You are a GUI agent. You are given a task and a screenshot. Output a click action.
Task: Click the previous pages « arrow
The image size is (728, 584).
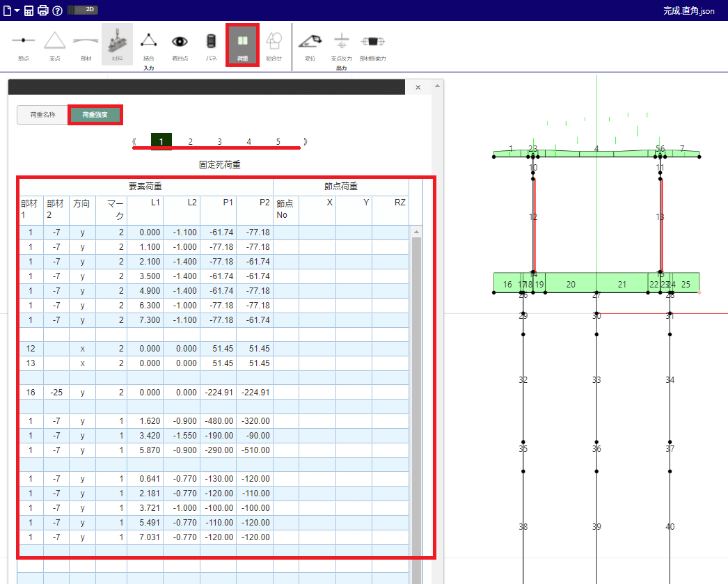coord(134,141)
